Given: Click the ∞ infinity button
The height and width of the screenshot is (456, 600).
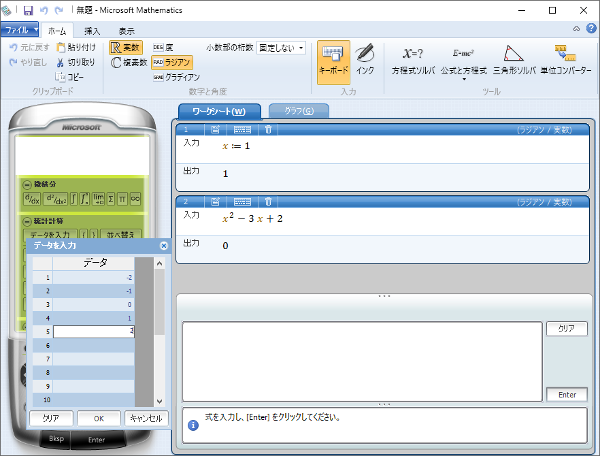Looking at the screenshot, I should click(135, 199).
